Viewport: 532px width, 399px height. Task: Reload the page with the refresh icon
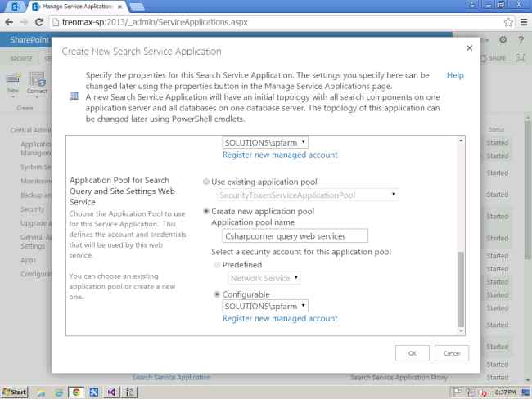pos(39,22)
